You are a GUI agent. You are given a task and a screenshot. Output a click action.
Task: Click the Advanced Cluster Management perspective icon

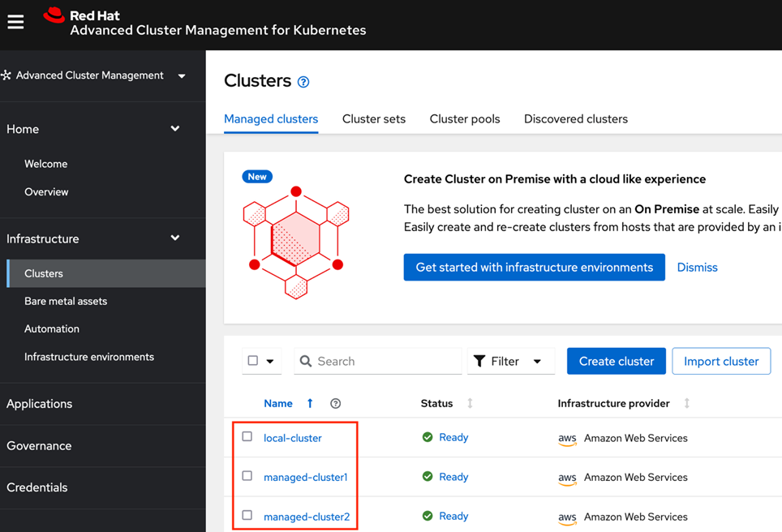pos(6,75)
